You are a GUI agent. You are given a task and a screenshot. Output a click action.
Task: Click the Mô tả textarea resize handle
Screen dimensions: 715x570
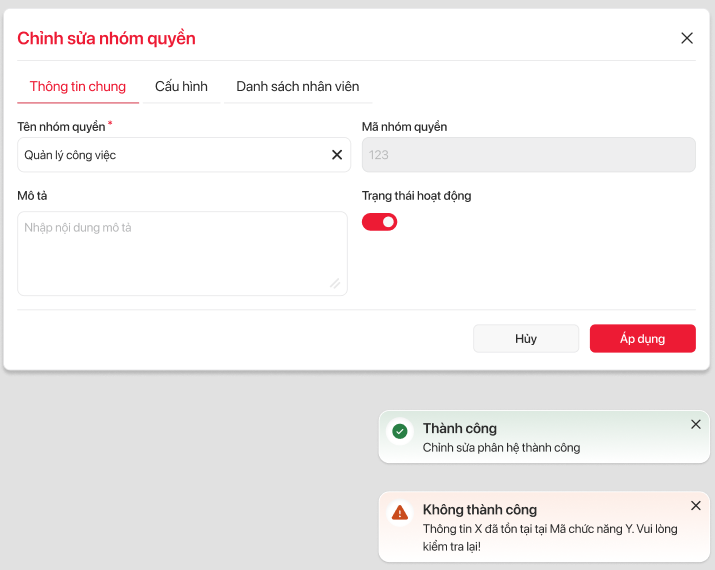click(x=335, y=284)
